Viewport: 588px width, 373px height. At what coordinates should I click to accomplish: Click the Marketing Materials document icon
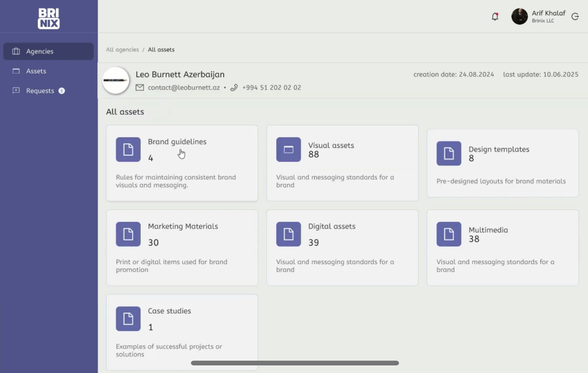click(x=128, y=234)
